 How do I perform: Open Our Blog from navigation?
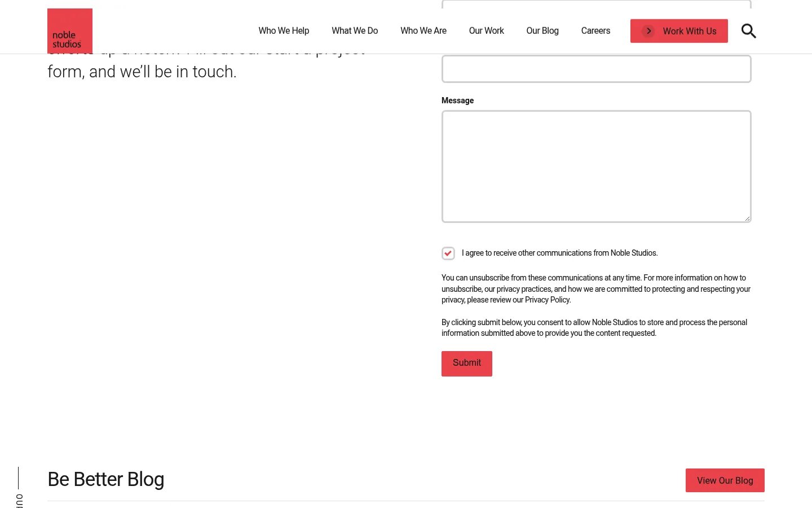542,31
